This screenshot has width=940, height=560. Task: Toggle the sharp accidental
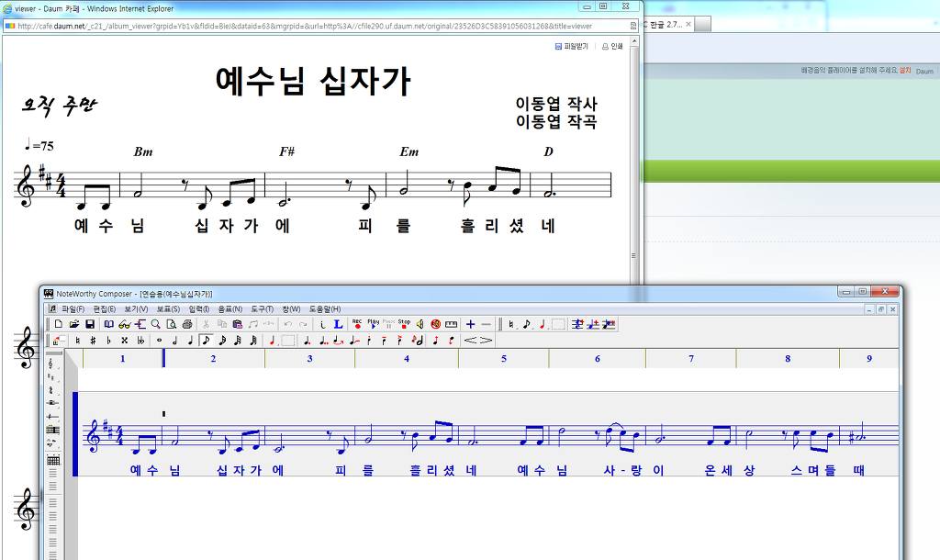(93, 340)
